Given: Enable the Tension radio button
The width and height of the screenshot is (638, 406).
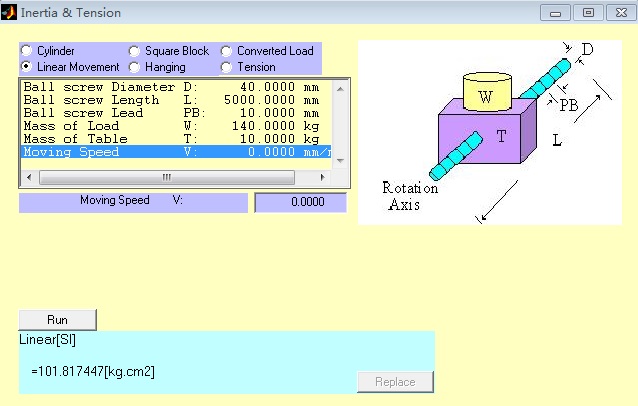Looking at the screenshot, I should point(227,67).
